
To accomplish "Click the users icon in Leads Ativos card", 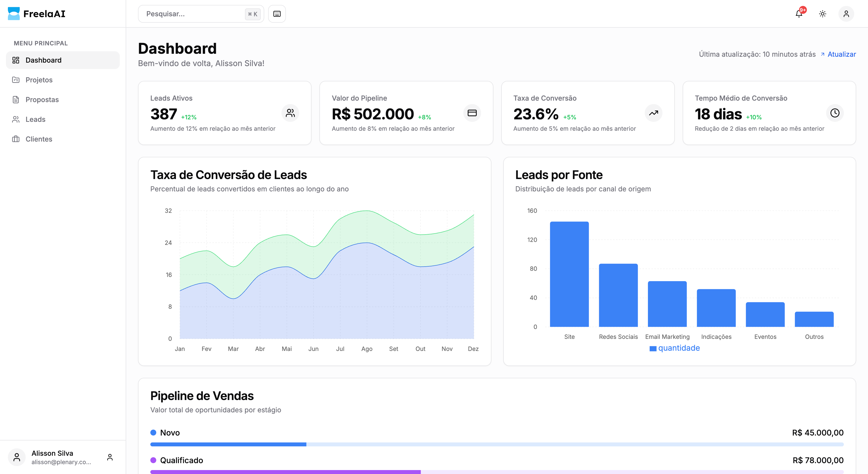I will [290, 113].
